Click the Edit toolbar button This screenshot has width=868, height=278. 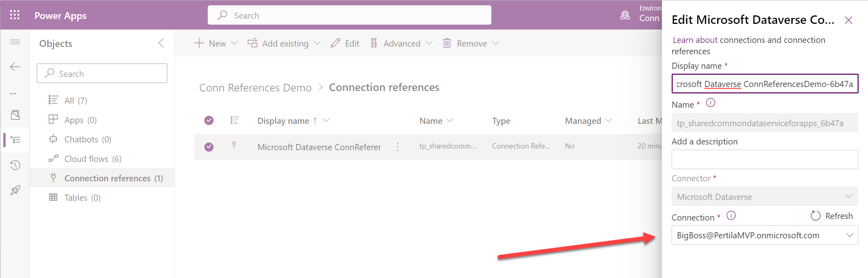[x=345, y=43]
